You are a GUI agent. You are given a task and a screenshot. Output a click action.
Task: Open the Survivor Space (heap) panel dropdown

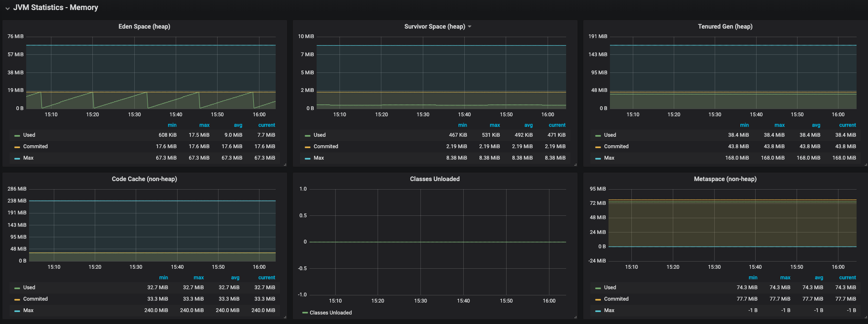click(469, 27)
